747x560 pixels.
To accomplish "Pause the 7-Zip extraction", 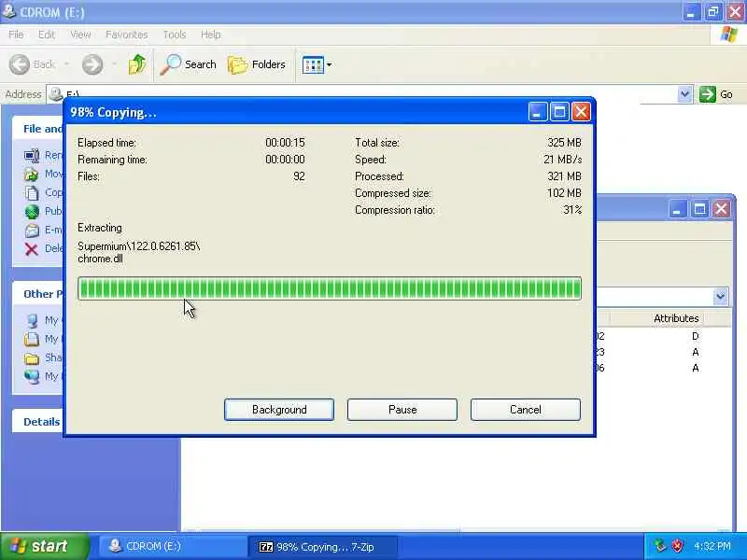I will [x=402, y=410].
